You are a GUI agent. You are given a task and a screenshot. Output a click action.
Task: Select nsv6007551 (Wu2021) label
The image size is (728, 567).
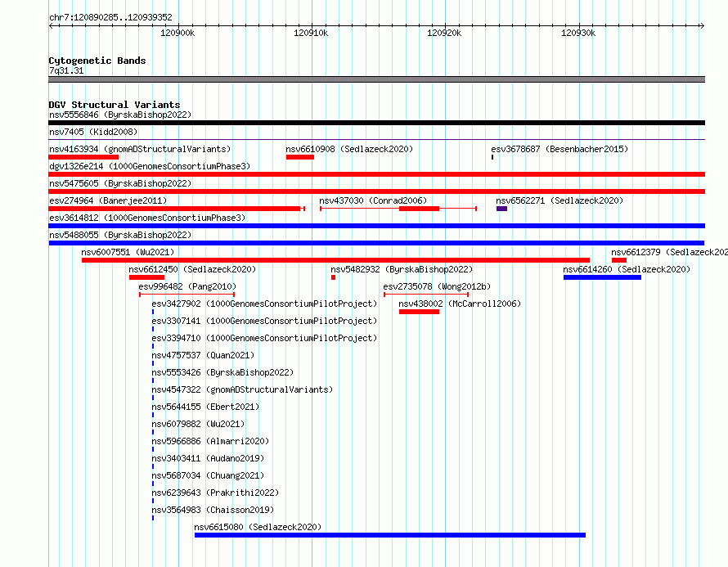coord(128,252)
